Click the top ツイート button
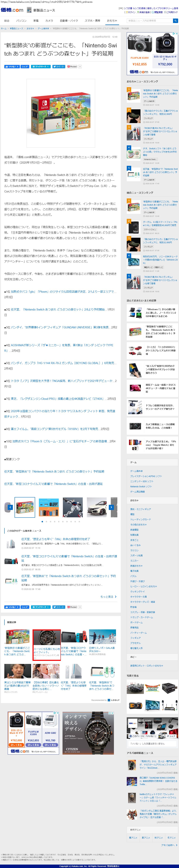179x868 pixels. point(59,67)
